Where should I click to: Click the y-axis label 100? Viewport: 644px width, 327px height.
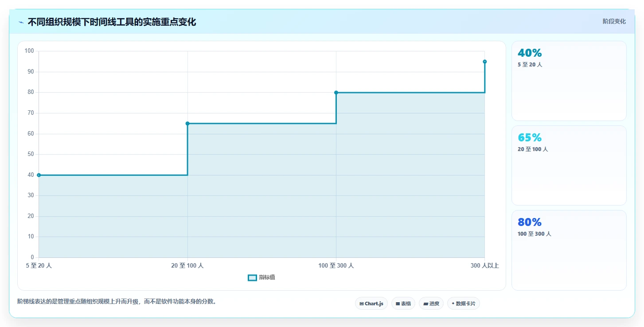click(x=29, y=51)
